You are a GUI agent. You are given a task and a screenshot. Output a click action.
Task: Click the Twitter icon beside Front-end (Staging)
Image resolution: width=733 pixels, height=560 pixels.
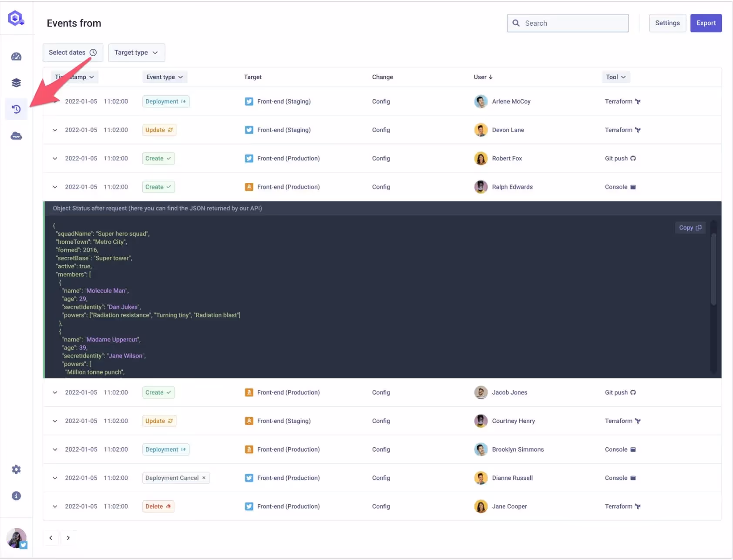(x=249, y=101)
